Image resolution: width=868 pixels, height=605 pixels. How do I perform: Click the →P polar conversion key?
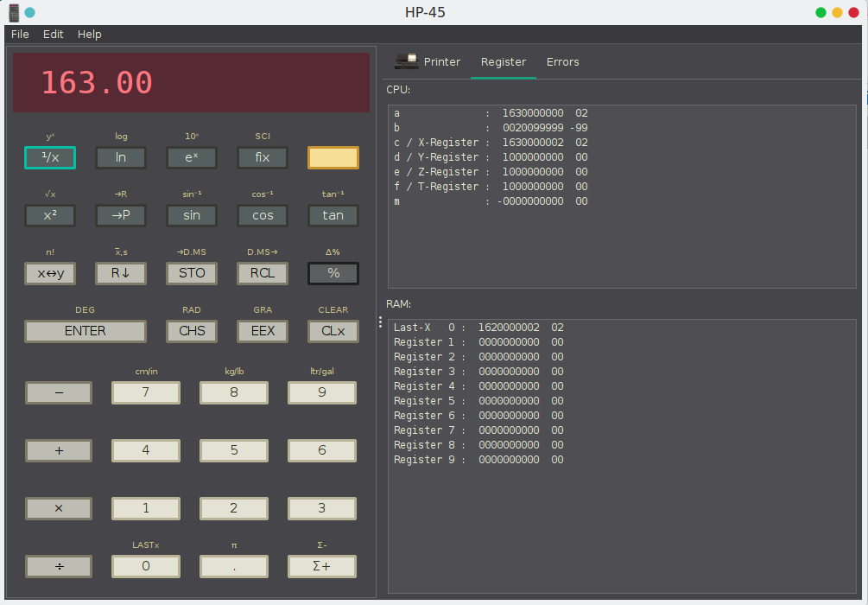[121, 215]
